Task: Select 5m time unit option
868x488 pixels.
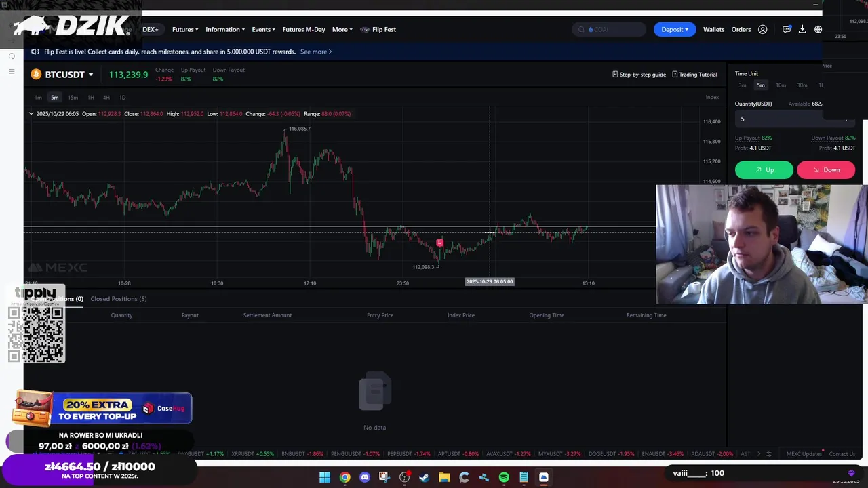Action: pyautogui.click(x=761, y=85)
